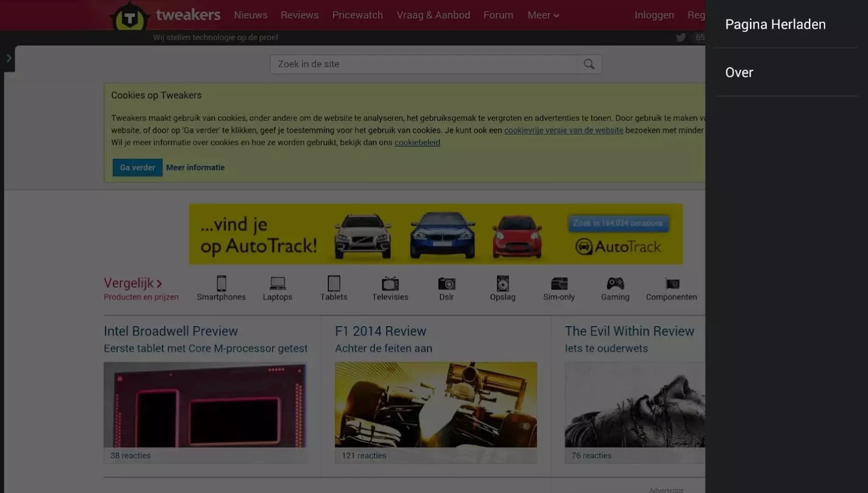The width and height of the screenshot is (868, 493).
Task: Click Zoek in occasions banner button
Action: point(618,223)
